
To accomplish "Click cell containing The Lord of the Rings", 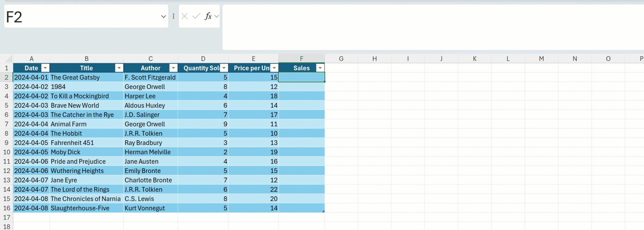I will tap(86, 189).
